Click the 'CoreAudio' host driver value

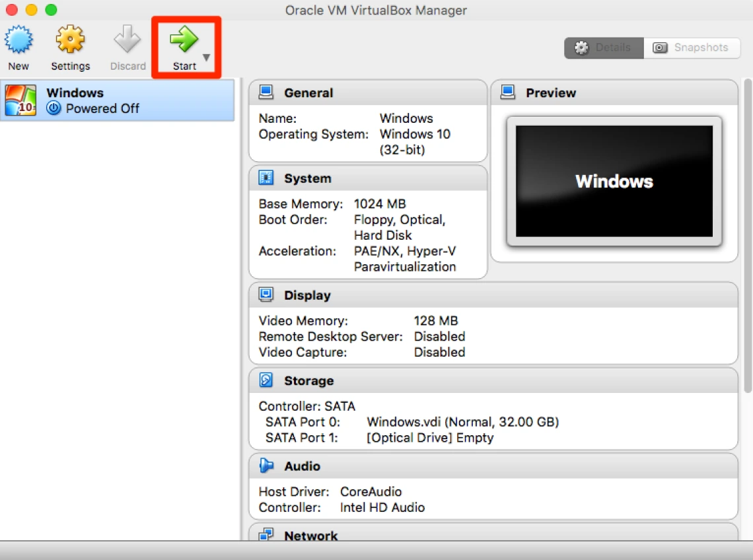point(371,491)
